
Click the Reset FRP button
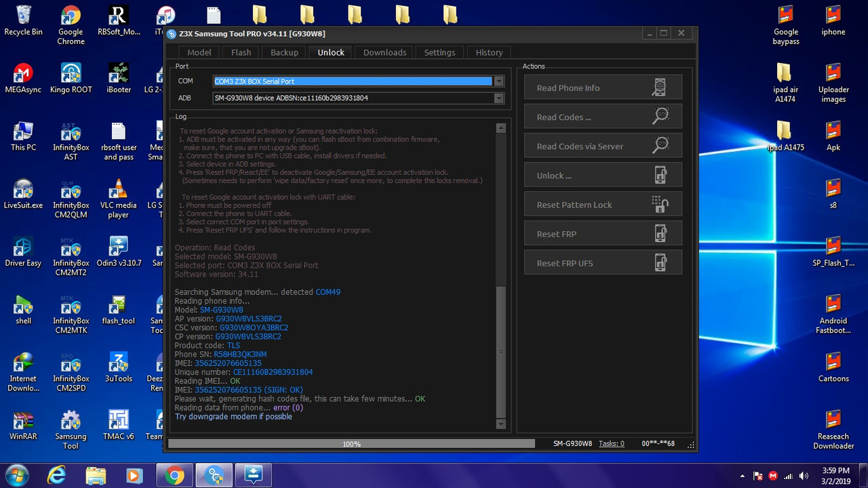pyautogui.click(x=603, y=233)
